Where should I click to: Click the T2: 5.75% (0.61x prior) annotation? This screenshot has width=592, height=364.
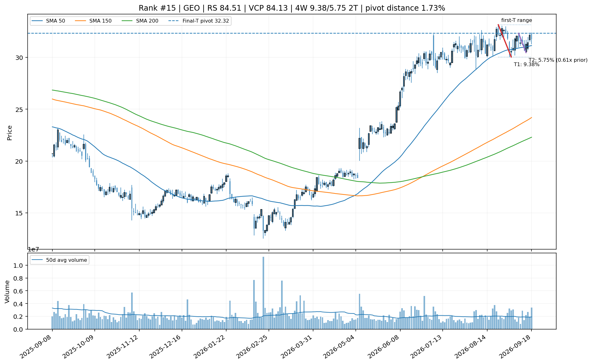click(x=558, y=60)
